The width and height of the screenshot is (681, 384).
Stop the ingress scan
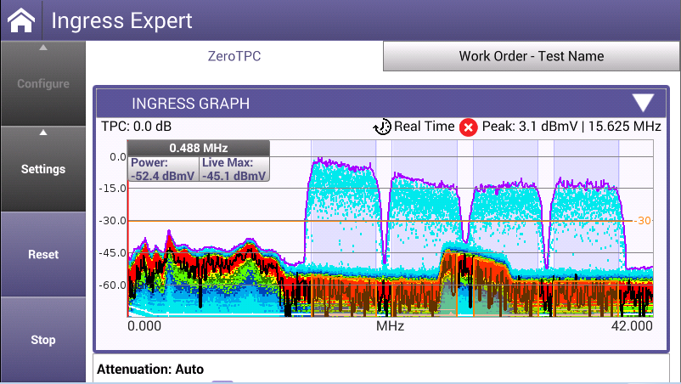click(x=43, y=340)
